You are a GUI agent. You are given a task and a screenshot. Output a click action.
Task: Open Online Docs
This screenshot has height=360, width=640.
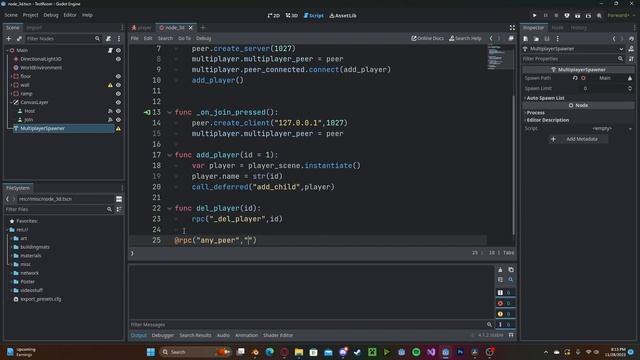427,38
